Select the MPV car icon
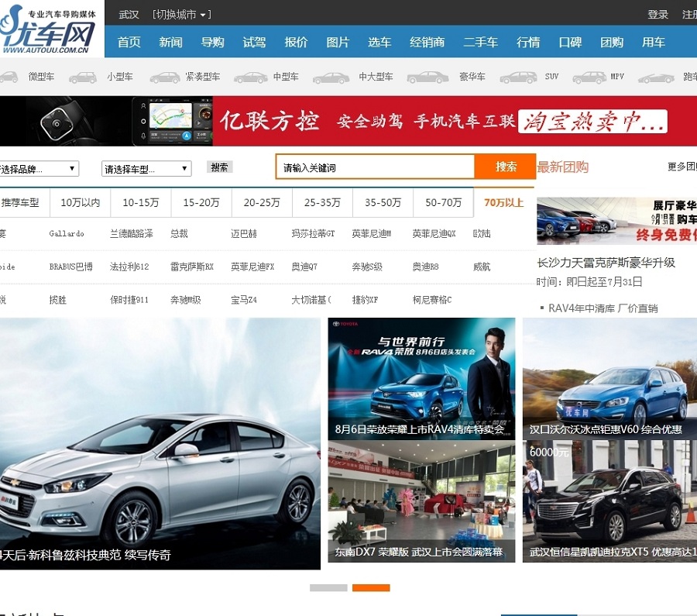Viewport: 697px width, 616px height. pyautogui.click(x=589, y=77)
